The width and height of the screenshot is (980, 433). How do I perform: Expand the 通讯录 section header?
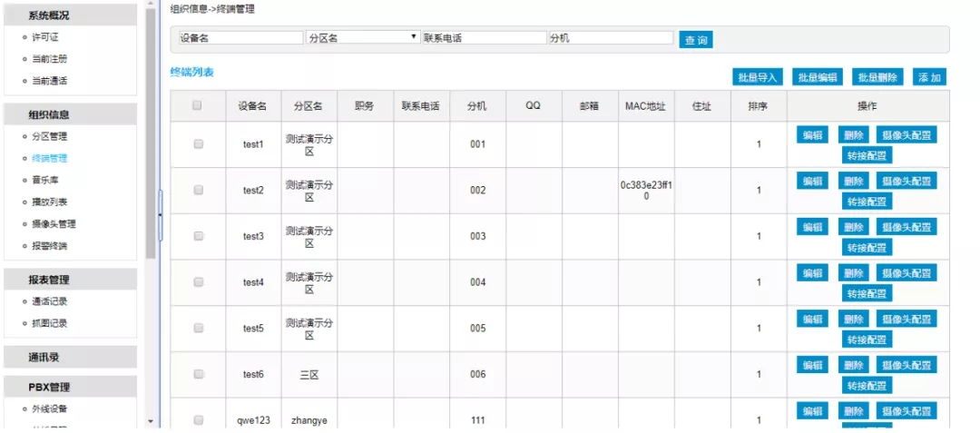coord(70,358)
